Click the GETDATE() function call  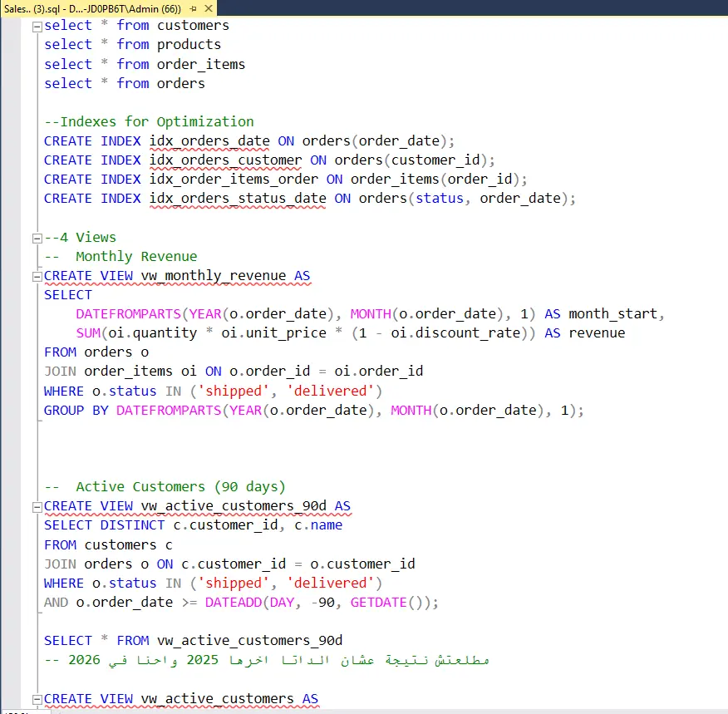coord(385,602)
